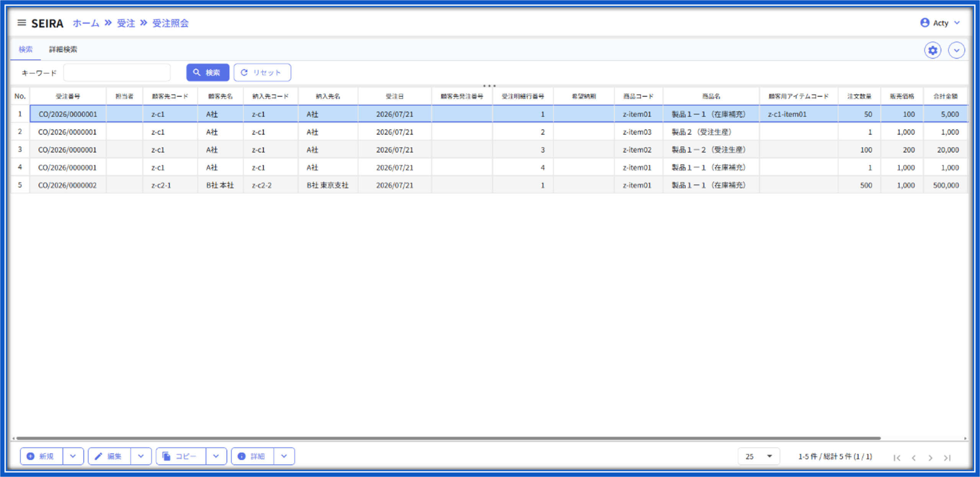The width and height of the screenshot is (980, 477).
Task: Click the z-item02 product code cell
Action: (639, 150)
